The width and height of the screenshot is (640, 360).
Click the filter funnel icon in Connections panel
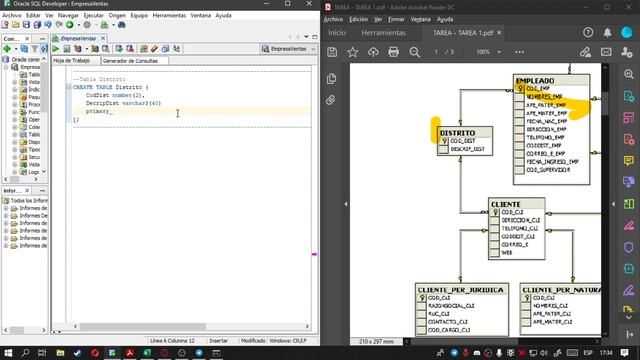[35, 49]
